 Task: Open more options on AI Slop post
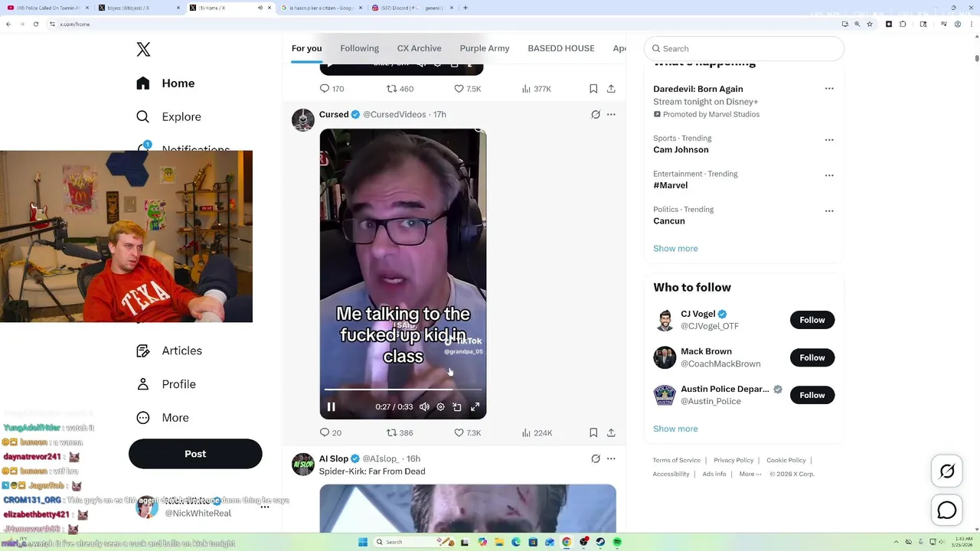(611, 458)
